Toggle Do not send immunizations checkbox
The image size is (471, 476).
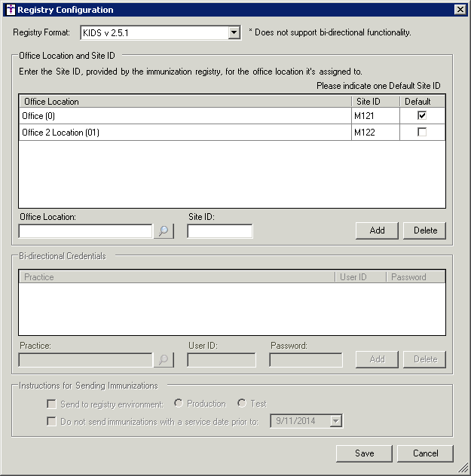tap(51, 422)
